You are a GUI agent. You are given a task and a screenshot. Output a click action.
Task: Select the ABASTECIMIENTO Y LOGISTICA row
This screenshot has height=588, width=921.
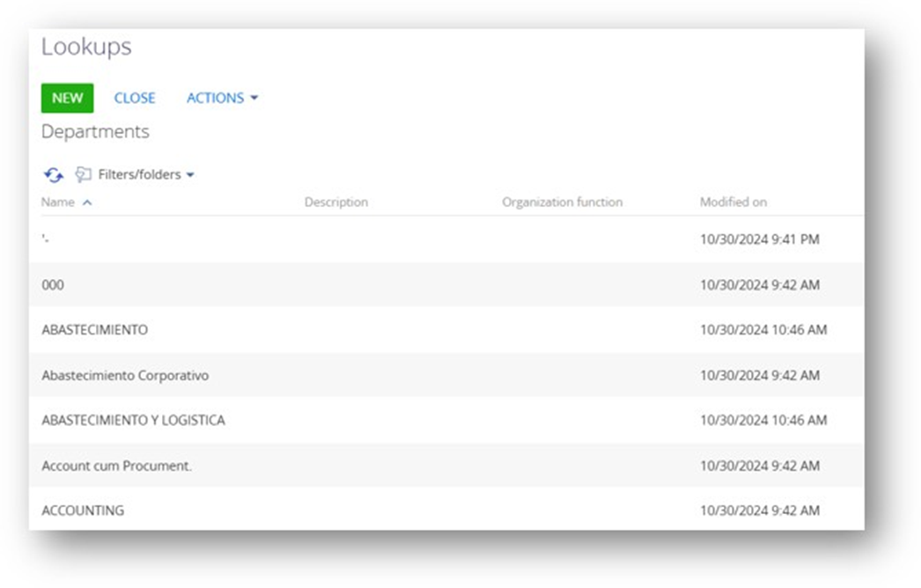click(133, 421)
